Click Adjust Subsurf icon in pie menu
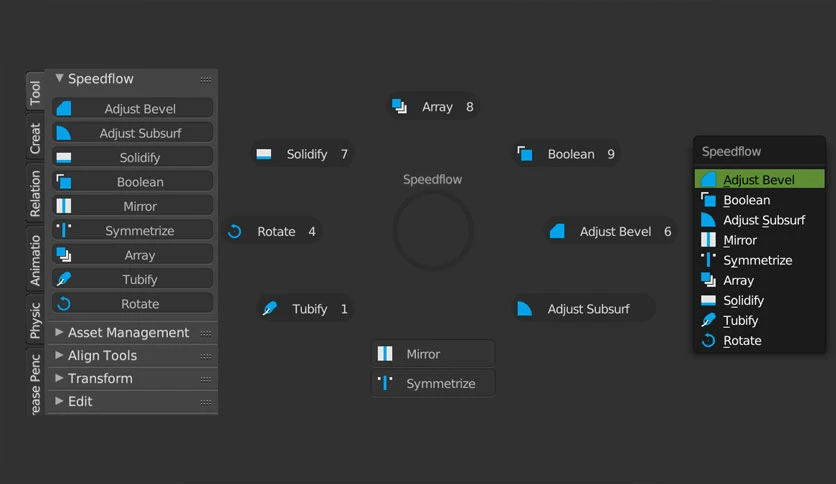Image resolution: width=836 pixels, height=484 pixels. (x=525, y=309)
